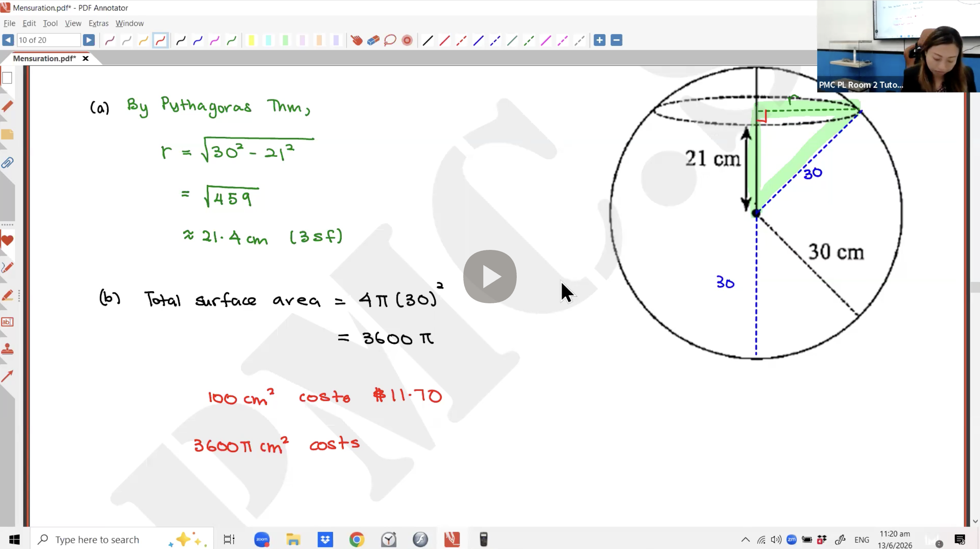
Task: Select the black pen preset
Action: 181,40
